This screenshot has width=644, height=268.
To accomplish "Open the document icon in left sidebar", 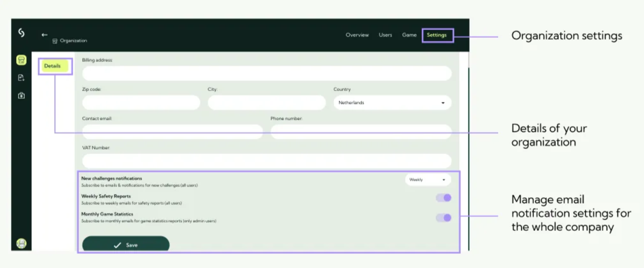I will (21, 78).
